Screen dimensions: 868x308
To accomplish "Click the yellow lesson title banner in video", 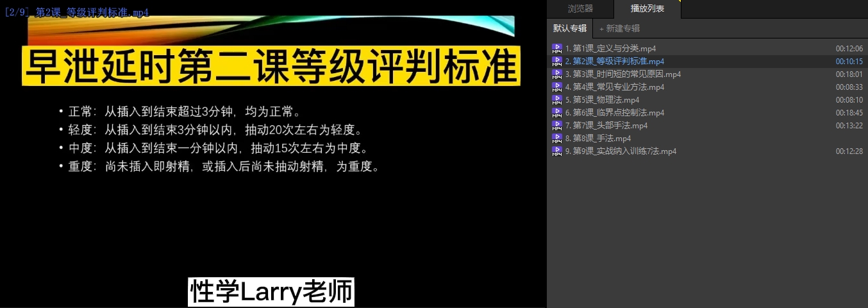I will point(271,65).
